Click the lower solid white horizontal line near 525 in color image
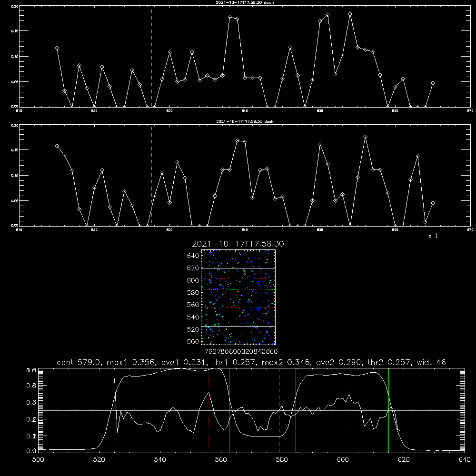This screenshot has height=476, width=476. tap(238, 327)
